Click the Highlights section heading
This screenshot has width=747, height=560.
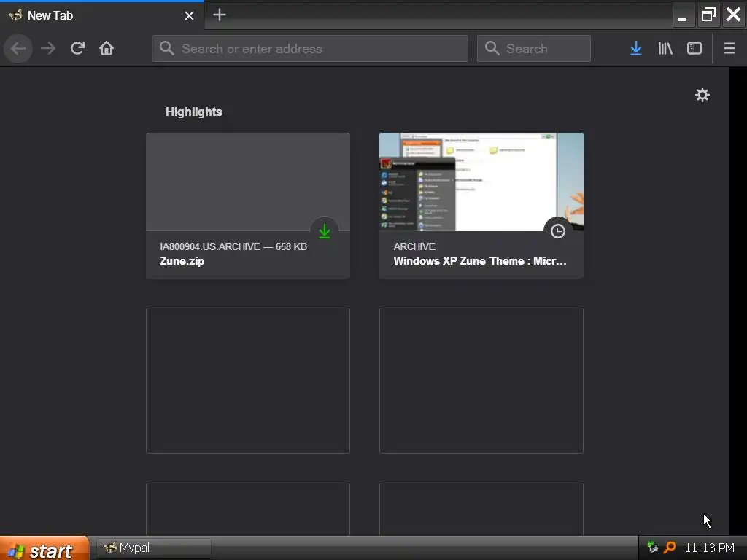pyautogui.click(x=193, y=112)
